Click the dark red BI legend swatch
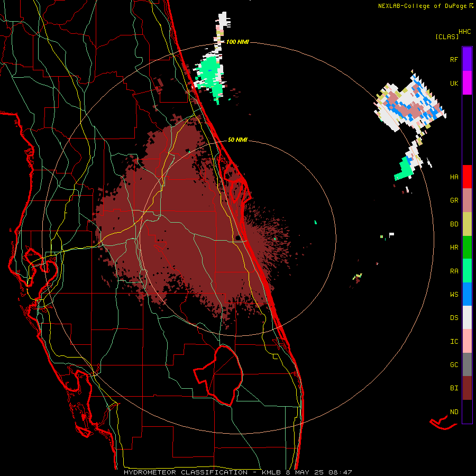 467,388
